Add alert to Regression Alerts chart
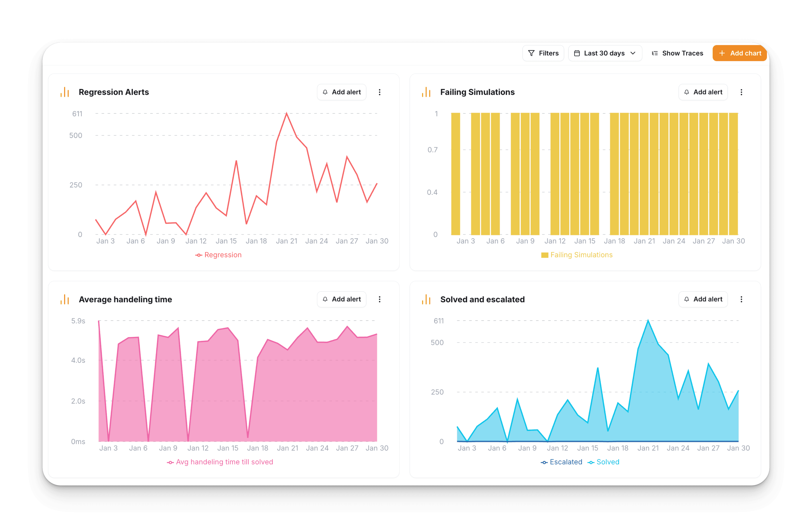812x528 pixels. [x=341, y=92]
